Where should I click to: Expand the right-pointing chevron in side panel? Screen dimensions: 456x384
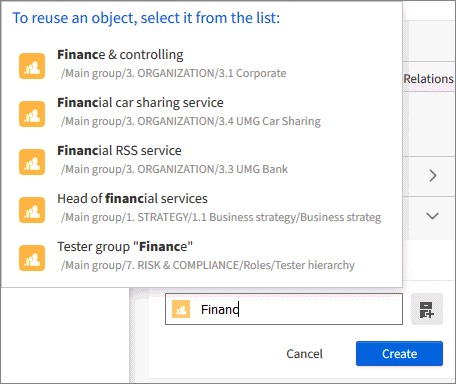point(433,176)
